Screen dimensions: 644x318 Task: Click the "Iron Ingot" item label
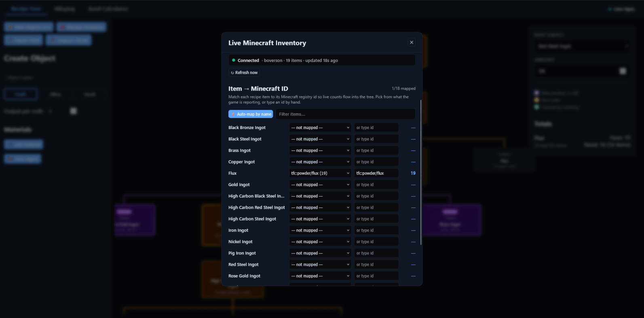point(239,230)
